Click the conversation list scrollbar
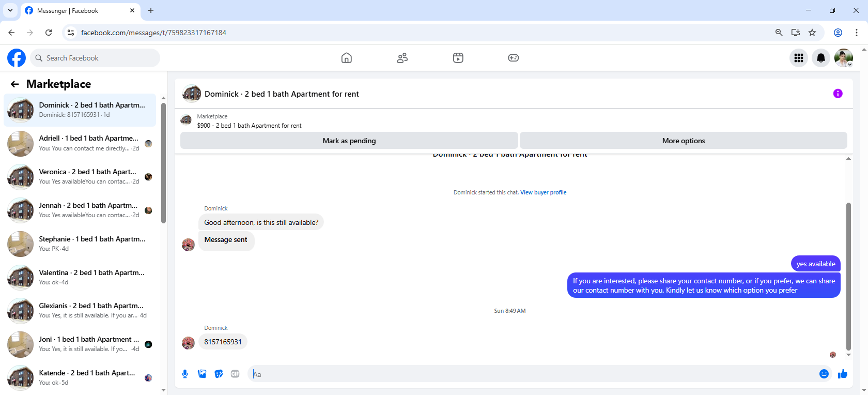This screenshot has height=395, width=868. (x=163, y=163)
